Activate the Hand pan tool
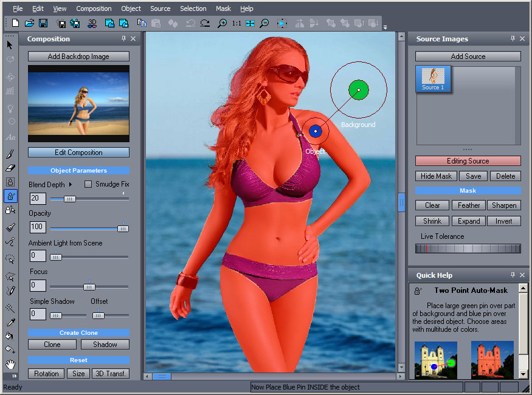The image size is (532, 395). pos(10,365)
